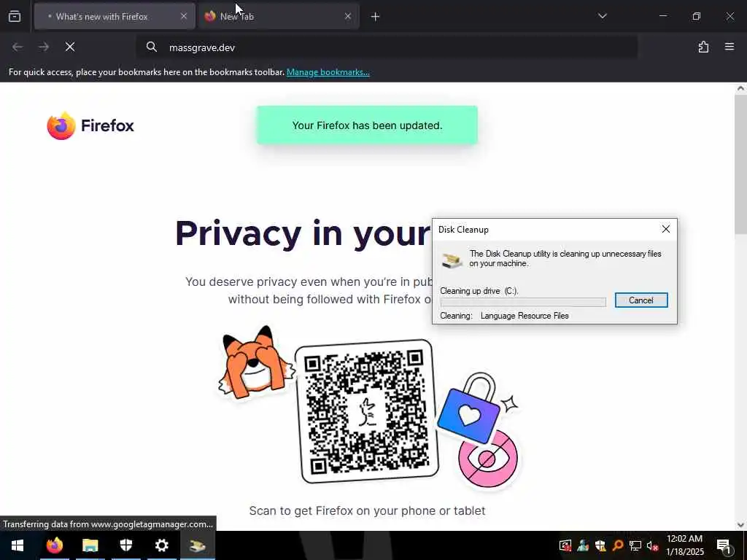Close the Disk Cleanup dialog

[666, 229]
